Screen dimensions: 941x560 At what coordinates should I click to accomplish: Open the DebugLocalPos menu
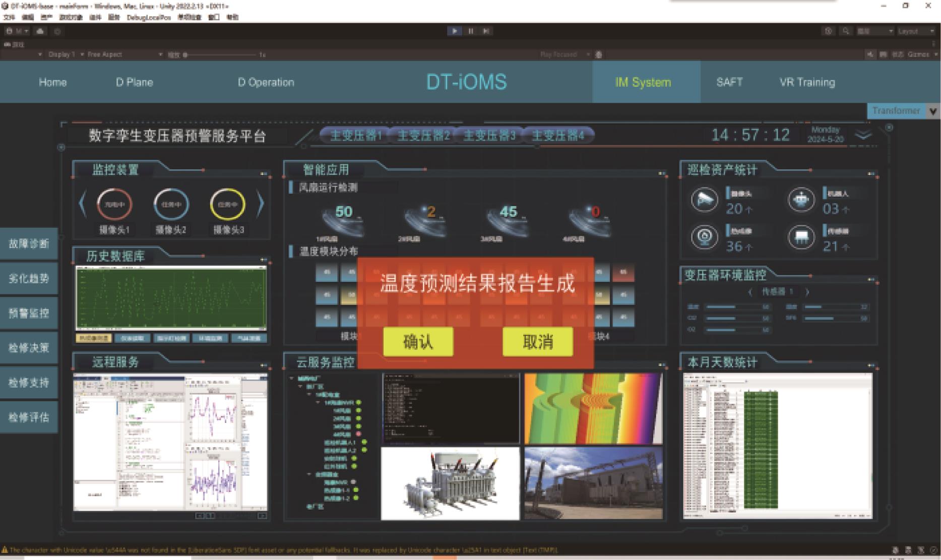tap(149, 18)
